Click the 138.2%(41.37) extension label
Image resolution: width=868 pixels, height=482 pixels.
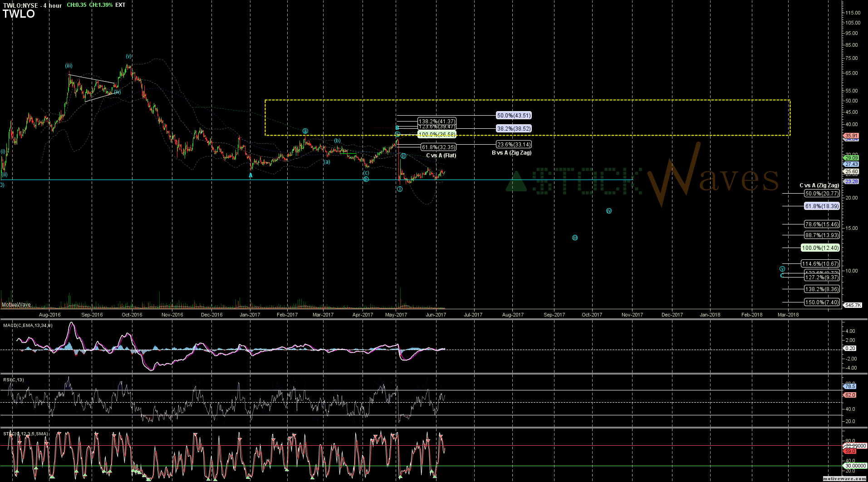click(437, 122)
